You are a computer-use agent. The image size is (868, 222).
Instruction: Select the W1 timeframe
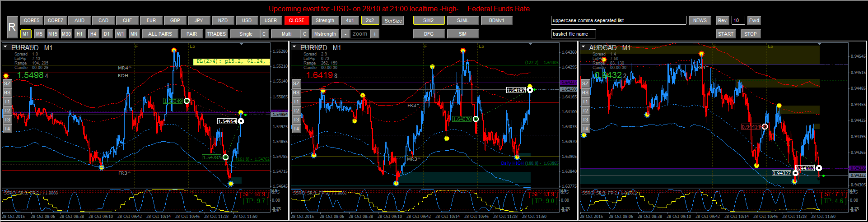(x=120, y=34)
